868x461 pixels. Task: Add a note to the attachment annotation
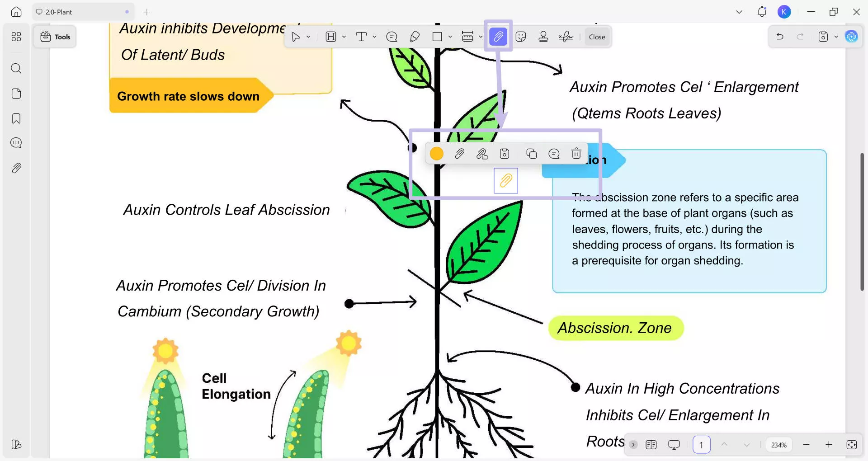point(554,154)
